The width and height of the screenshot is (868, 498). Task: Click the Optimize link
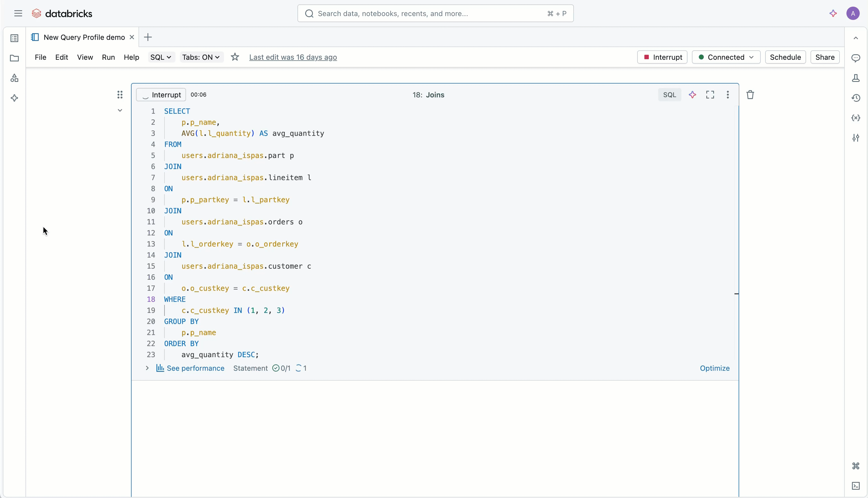pos(714,368)
